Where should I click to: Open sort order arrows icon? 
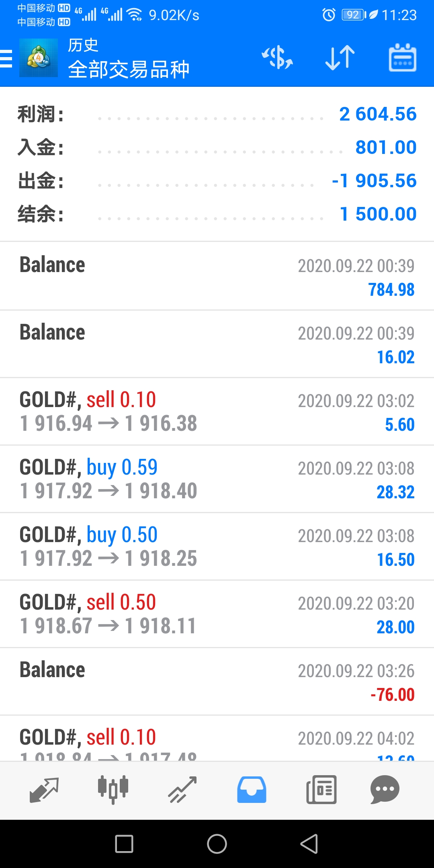pyautogui.click(x=340, y=58)
